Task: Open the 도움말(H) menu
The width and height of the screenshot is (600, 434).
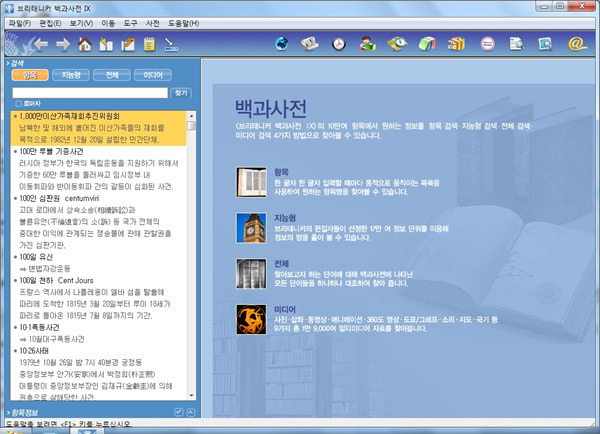Action: coord(184,23)
